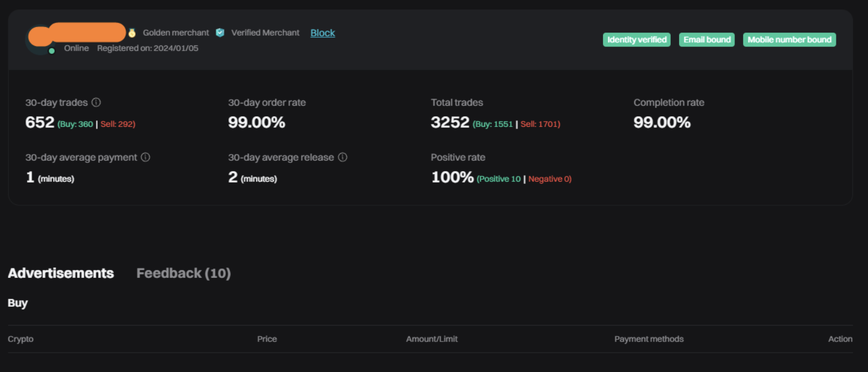
Task: Click the Payment methods column header
Action: (649, 339)
